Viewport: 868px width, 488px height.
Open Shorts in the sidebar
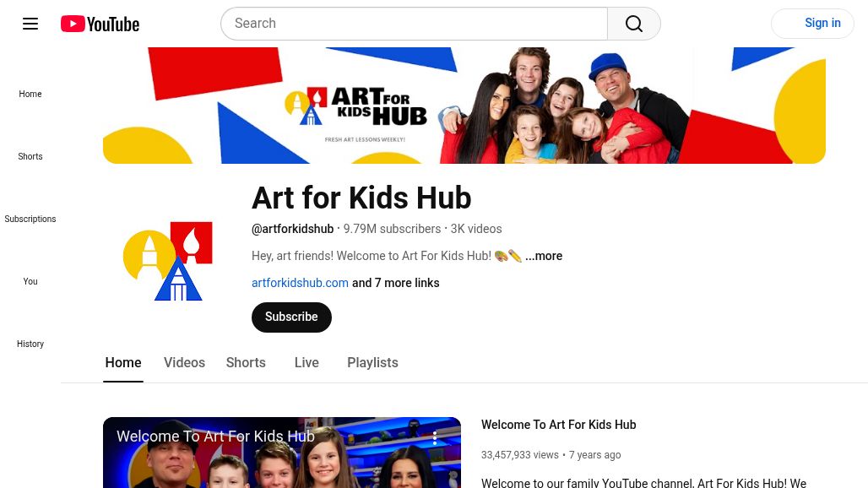[30, 156]
